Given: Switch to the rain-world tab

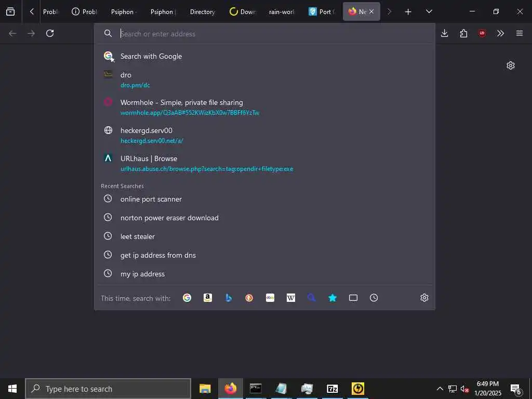Looking at the screenshot, I should (282, 12).
